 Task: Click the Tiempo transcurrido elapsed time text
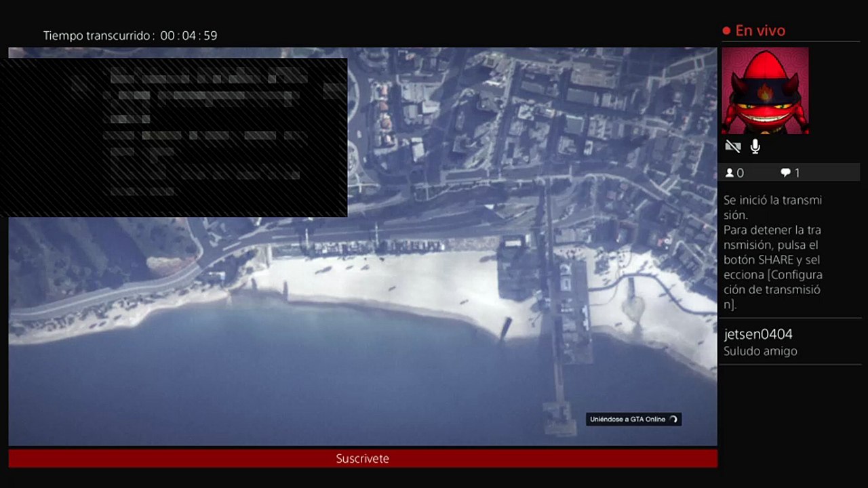click(130, 36)
